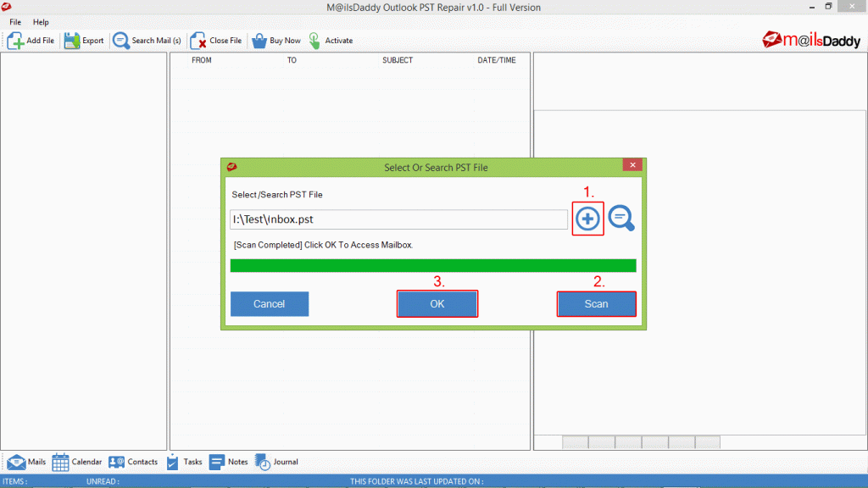Click the MailsDaddy logo
This screenshot has width=868, height=488.
pyautogui.click(x=811, y=41)
